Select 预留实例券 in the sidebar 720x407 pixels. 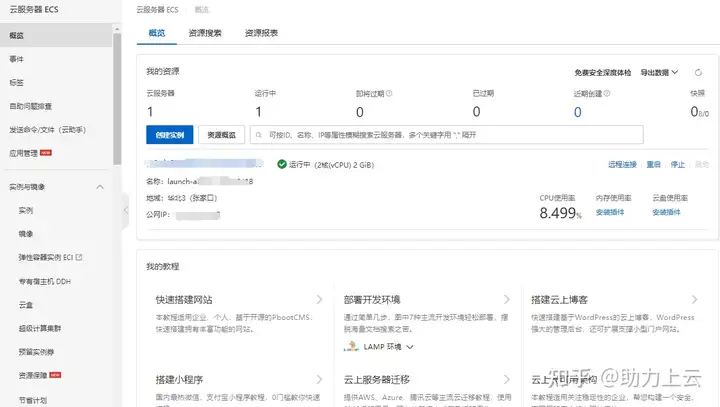click(36, 352)
